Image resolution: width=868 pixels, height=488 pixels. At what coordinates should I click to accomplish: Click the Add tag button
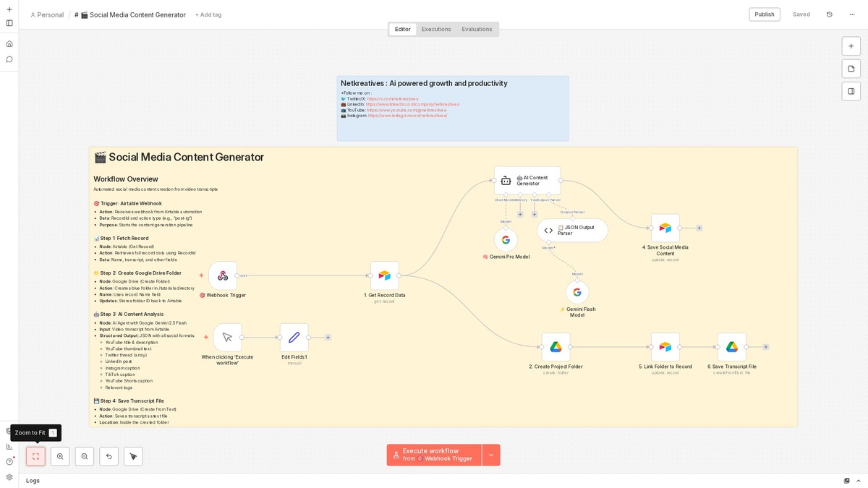(x=208, y=14)
